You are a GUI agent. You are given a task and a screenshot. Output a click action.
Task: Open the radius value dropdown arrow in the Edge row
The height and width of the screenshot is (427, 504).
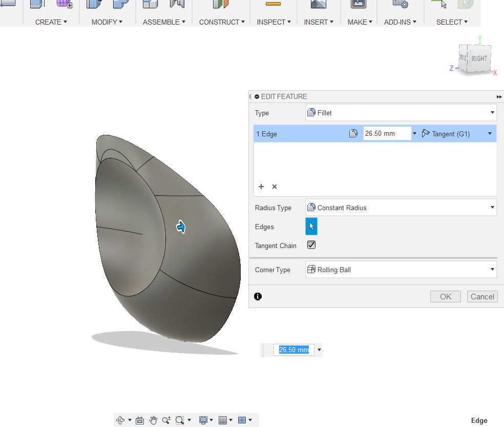415,134
